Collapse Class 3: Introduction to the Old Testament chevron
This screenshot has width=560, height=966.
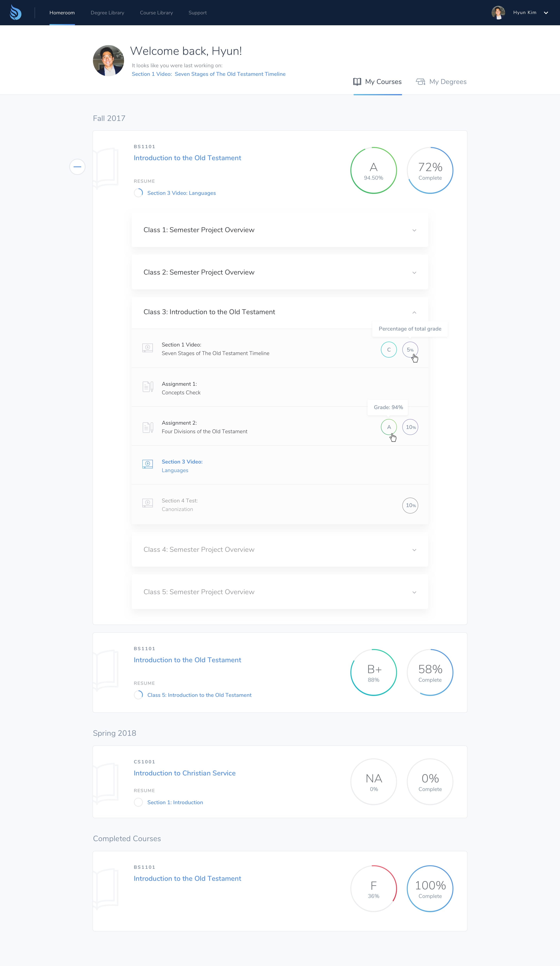tap(414, 312)
